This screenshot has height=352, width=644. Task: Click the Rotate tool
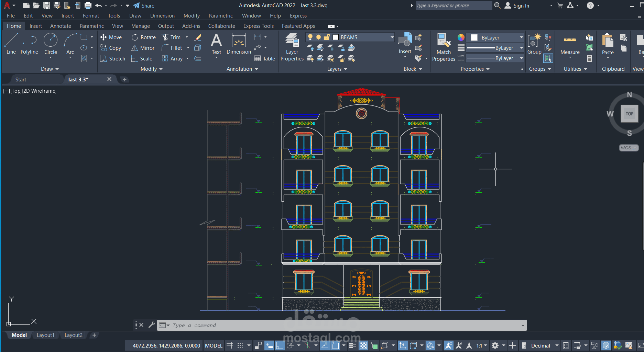tap(143, 37)
